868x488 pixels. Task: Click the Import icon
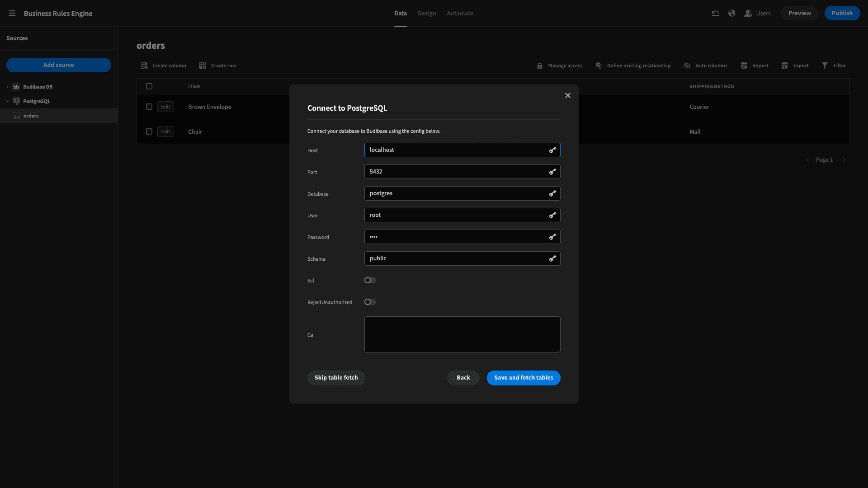[744, 66]
